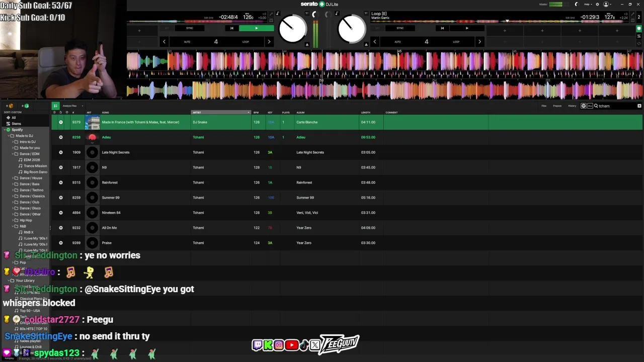Open the RNB X playlist
This screenshot has height=362, width=644.
[29, 232]
